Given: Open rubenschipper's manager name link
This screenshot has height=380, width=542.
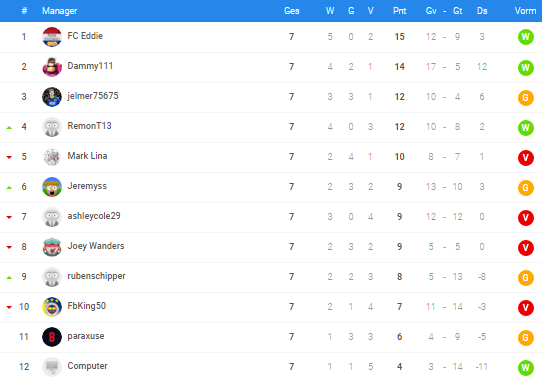Looking at the screenshot, I should coord(96,276).
